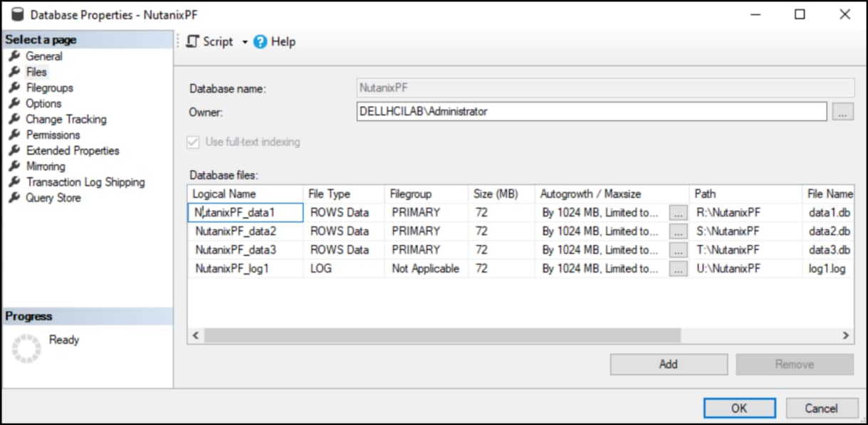Viewport: 868px width, 425px height.
Task: Click the Help toolbar button
Action: pyautogui.click(x=274, y=41)
